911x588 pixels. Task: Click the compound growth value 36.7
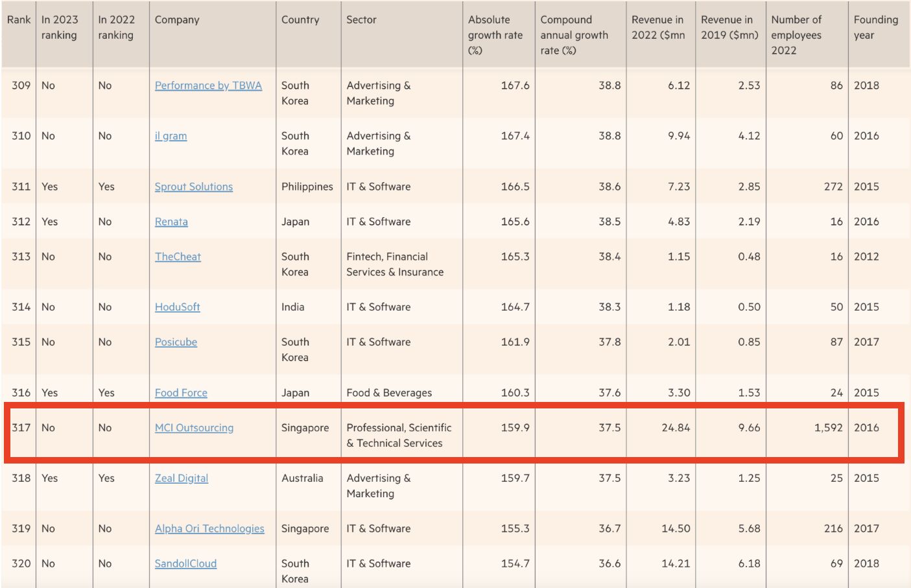tap(609, 529)
